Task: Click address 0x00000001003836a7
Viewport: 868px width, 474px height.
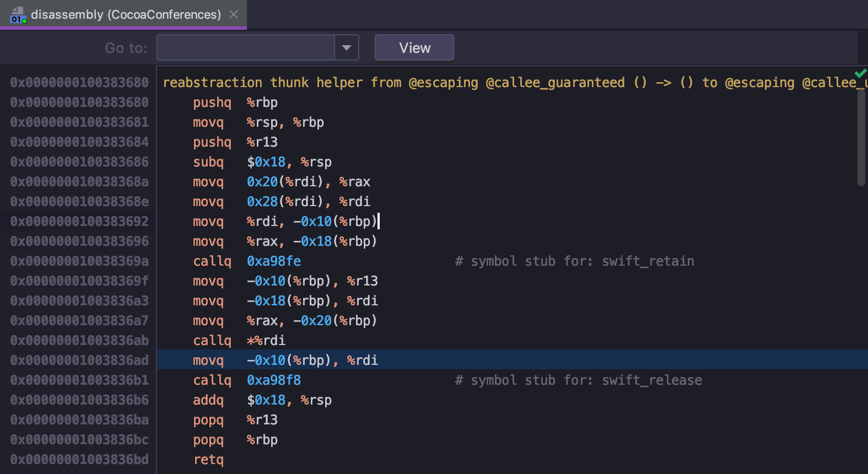Action: click(79, 321)
